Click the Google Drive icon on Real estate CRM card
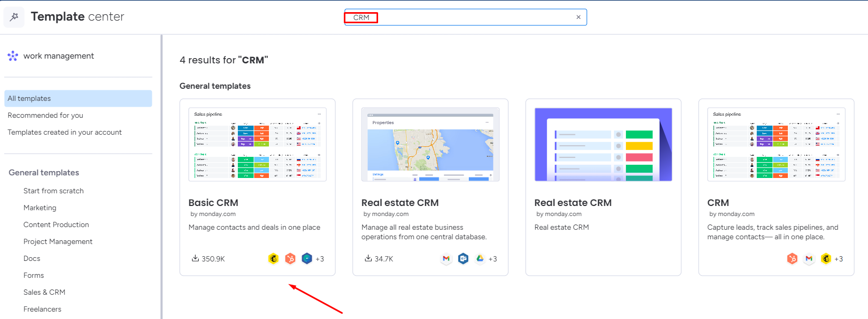This screenshot has width=868, height=319. pos(480,259)
